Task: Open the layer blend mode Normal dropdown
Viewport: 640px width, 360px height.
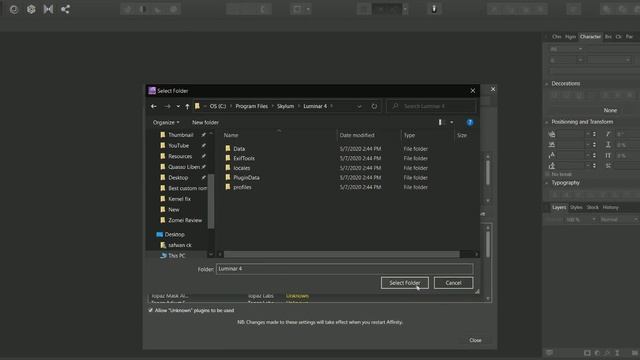Action: click(619, 220)
